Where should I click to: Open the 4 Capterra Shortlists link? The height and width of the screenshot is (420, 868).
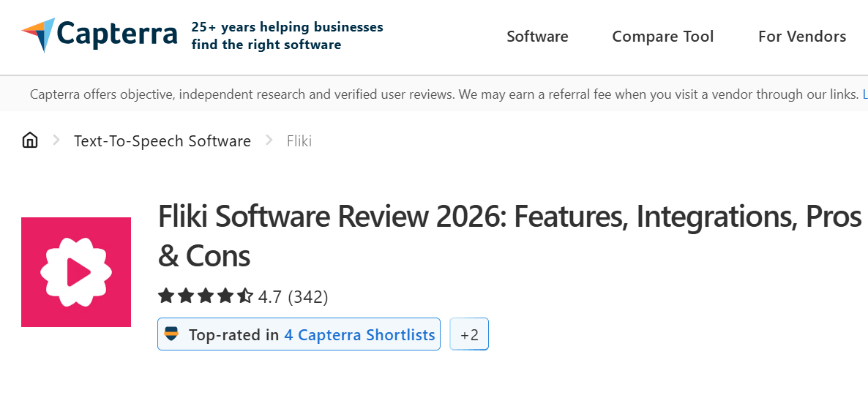tap(359, 335)
